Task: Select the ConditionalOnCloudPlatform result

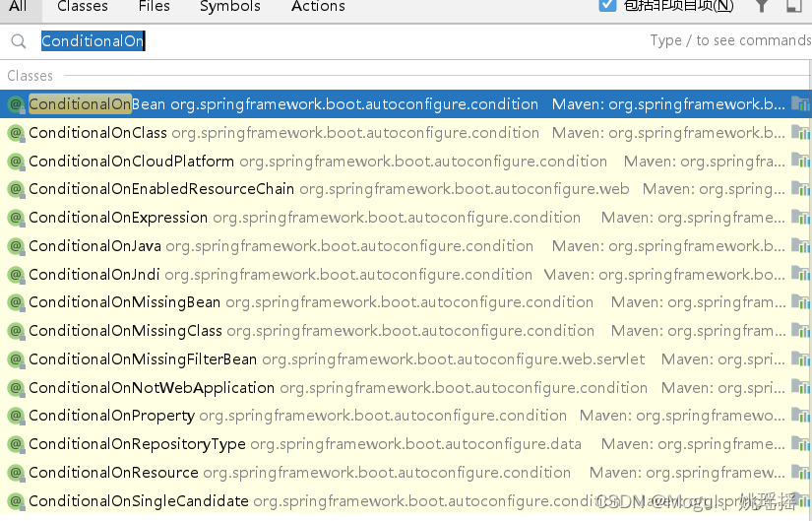Action: pyautogui.click(x=406, y=162)
